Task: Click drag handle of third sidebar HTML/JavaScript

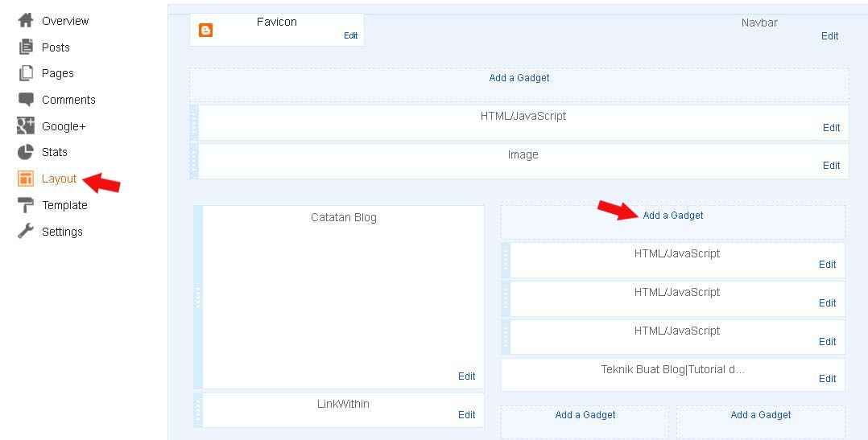Action: coord(506,337)
